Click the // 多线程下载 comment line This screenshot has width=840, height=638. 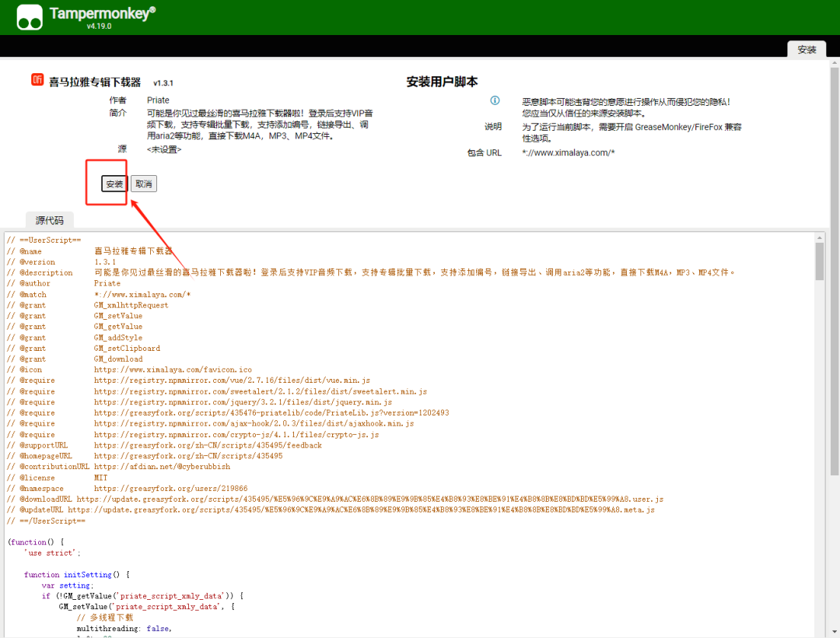click(x=104, y=618)
